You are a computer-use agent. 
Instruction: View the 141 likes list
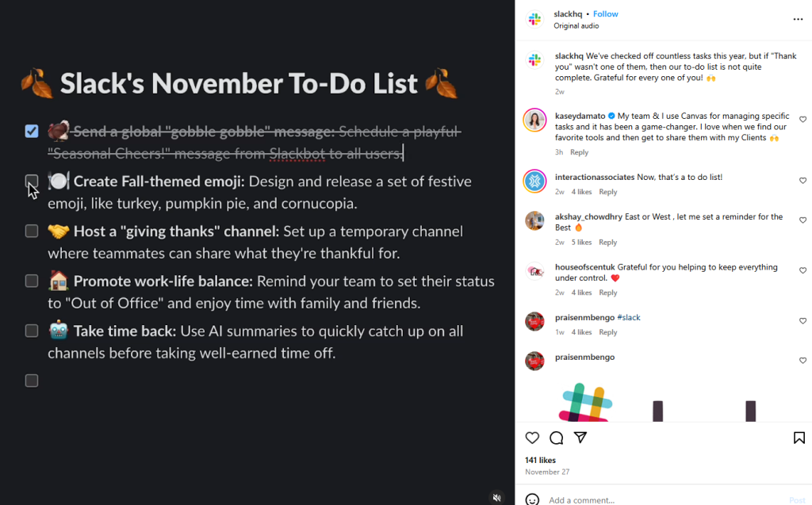[x=540, y=460]
